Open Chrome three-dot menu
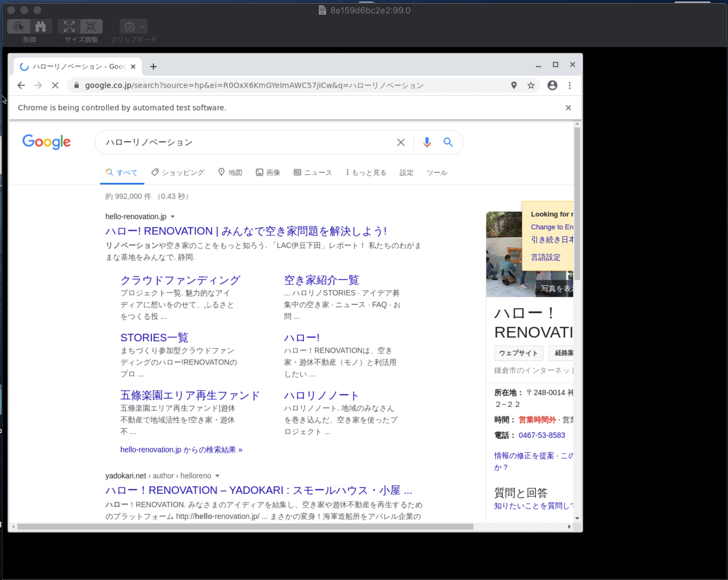 coord(570,85)
